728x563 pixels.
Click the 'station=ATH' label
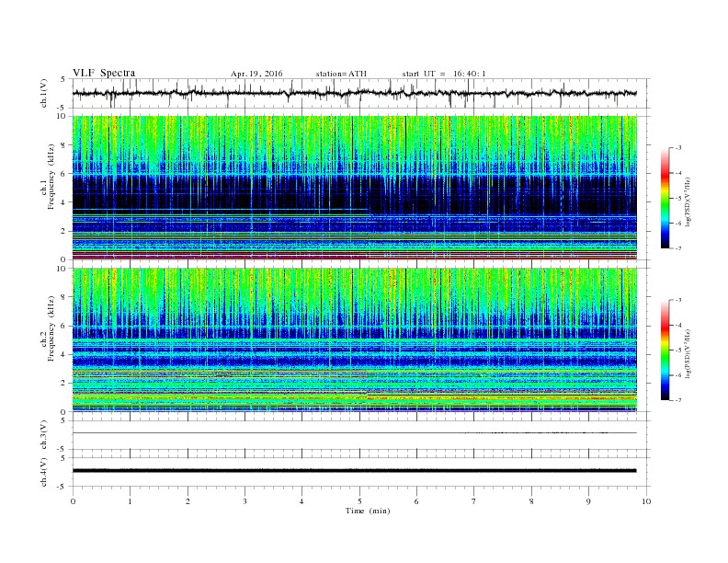341,74
